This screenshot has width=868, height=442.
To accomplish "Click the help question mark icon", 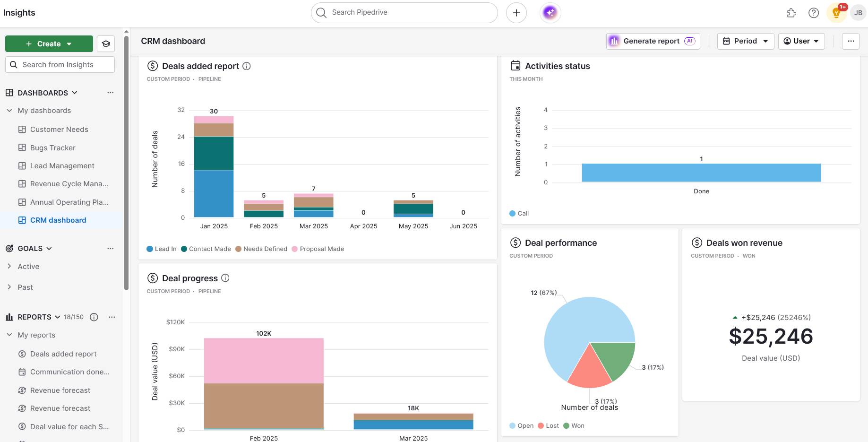I will [x=814, y=12].
